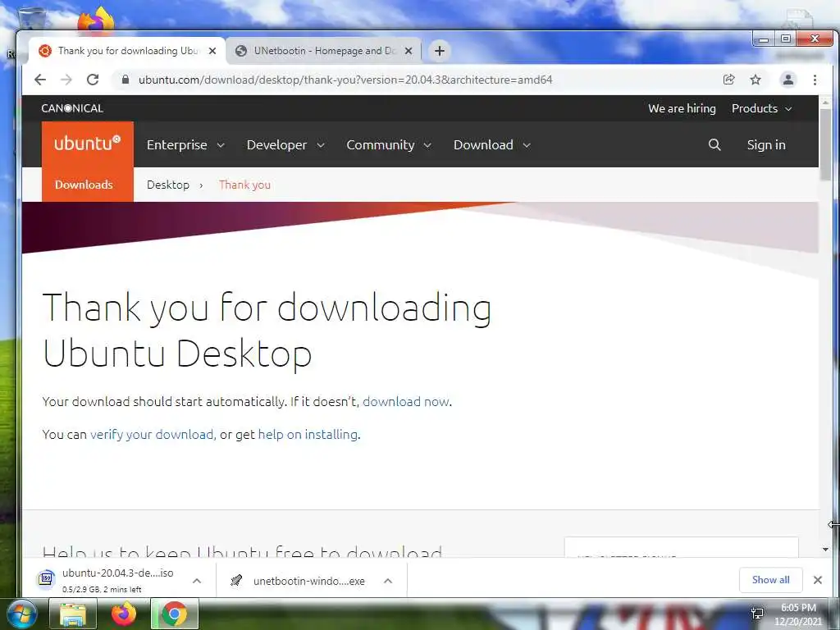Switch to the UNetbootin Homepage tab
This screenshot has width=840, height=630.
click(x=323, y=51)
